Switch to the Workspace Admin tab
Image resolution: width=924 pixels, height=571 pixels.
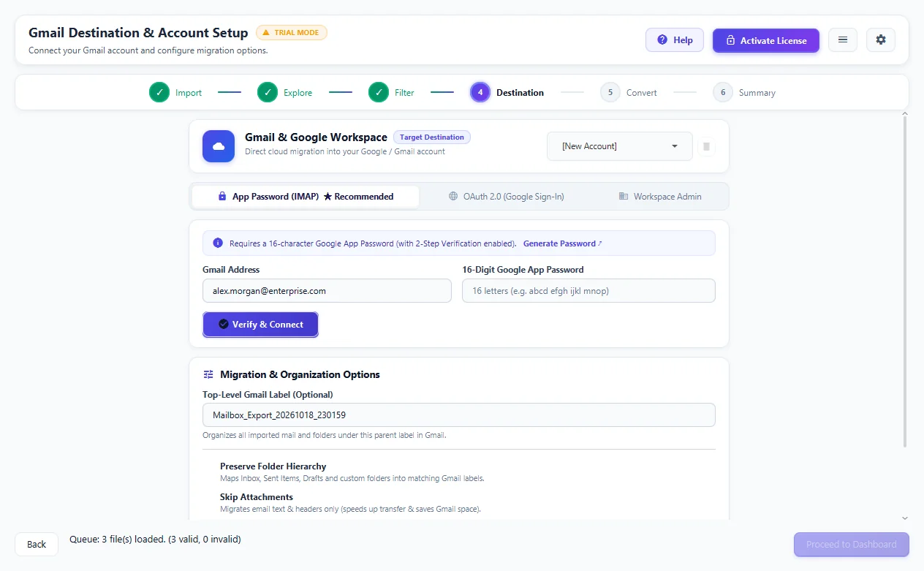660,197
